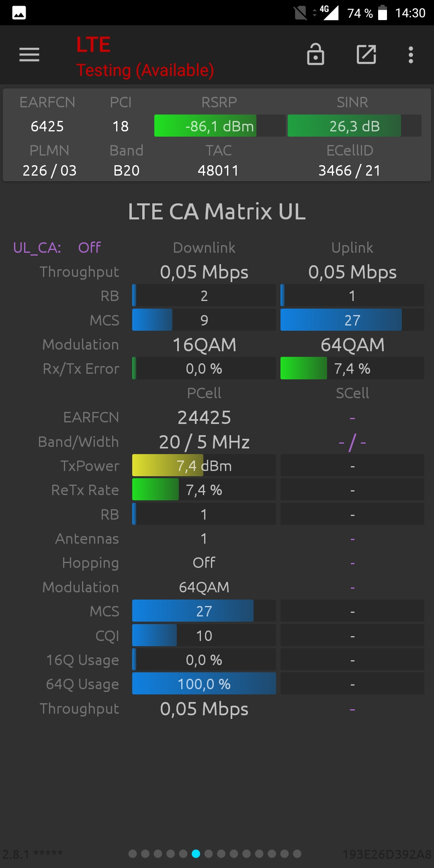This screenshot has height=868, width=434.
Task: Tap the LTE CA Matrix UL heading
Action: pyautogui.click(x=217, y=211)
